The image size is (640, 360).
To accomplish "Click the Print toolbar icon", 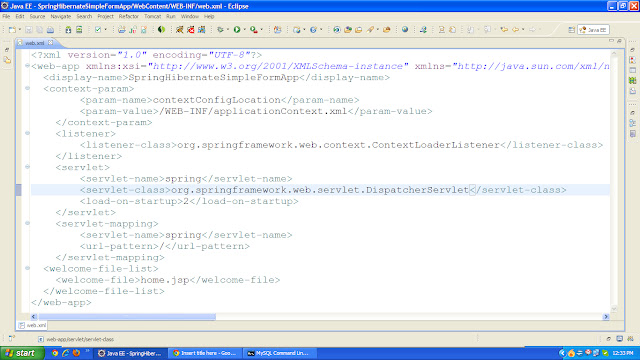I will click(x=50, y=30).
